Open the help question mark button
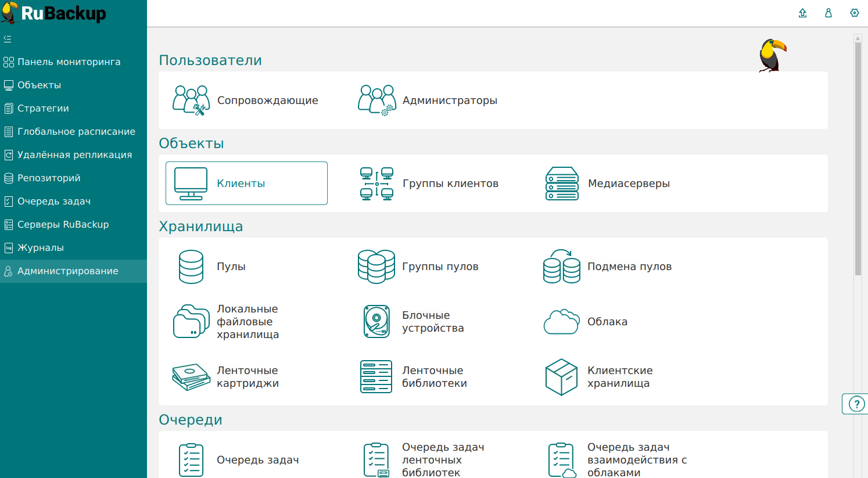Screen dimensions: 868x478 click(856, 404)
